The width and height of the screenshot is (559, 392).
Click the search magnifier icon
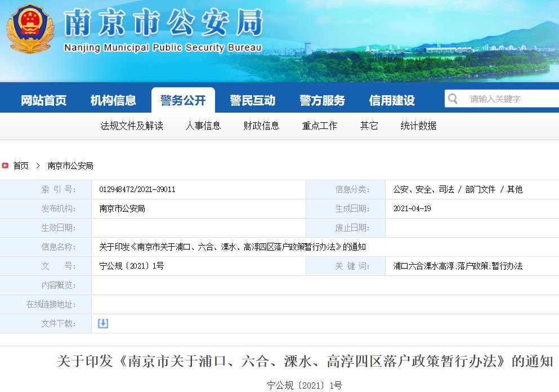(x=453, y=99)
